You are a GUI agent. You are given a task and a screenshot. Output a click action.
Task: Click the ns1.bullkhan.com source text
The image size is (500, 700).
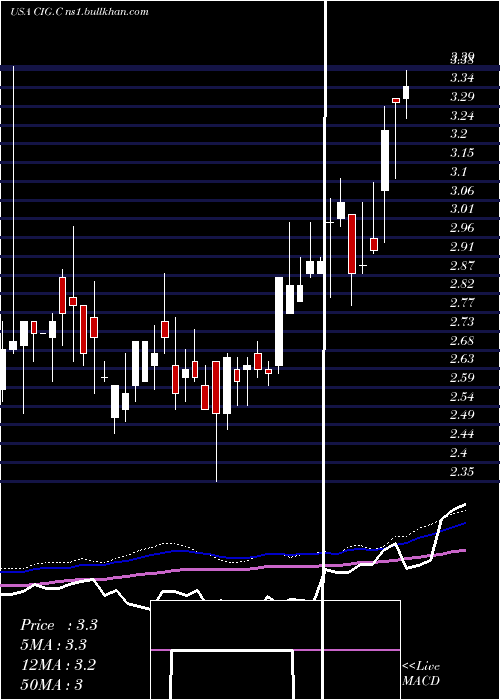pyautogui.click(x=105, y=12)
